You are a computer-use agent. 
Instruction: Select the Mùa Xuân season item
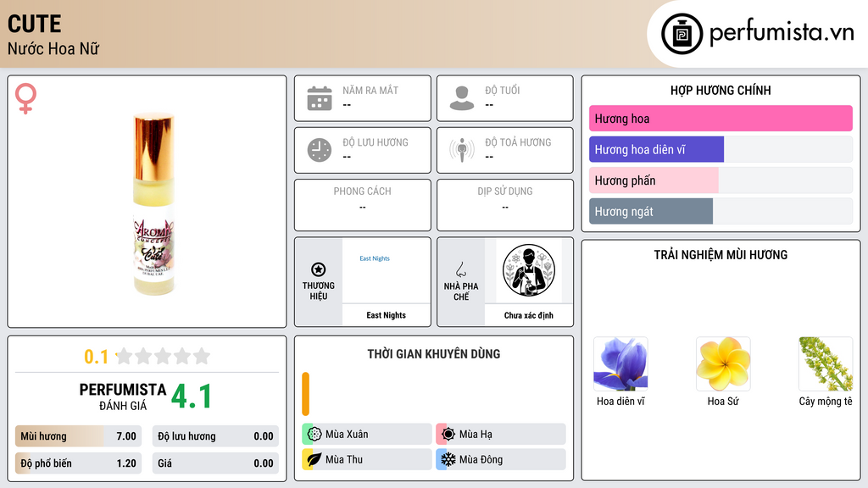click(x=367, y=435)
